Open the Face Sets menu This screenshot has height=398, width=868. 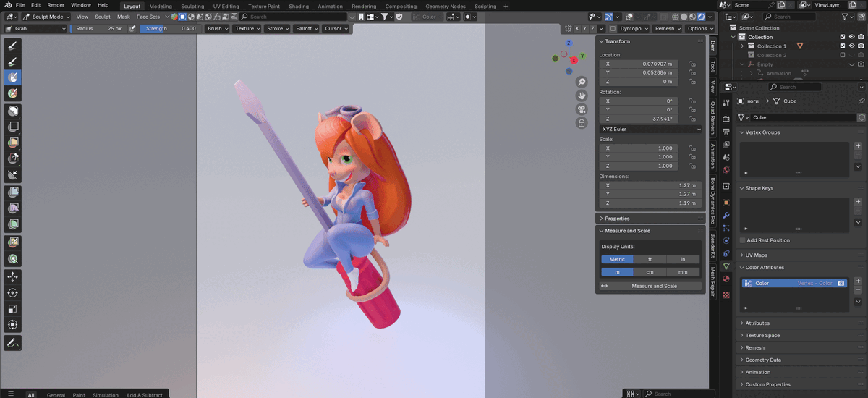point(148,16)
